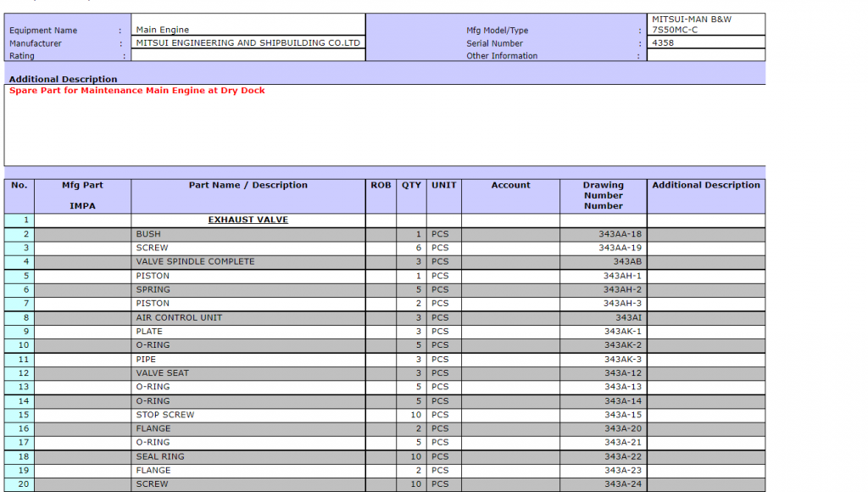Screen dimensions: 868x492
Task: Click the Drawing Number column header
Action: (x=603, y=195)
